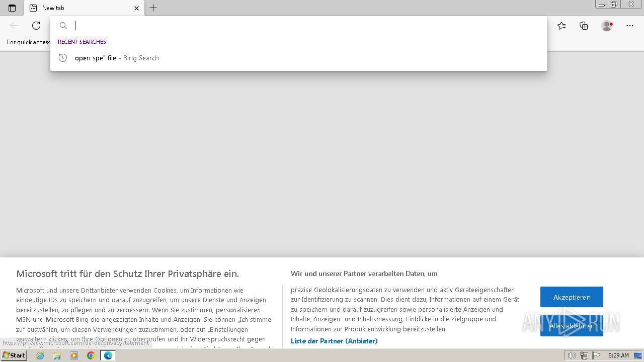The height and width of the screenshot is (362, 644).
Task: Restore down the browser window
Action: point(614,5)
